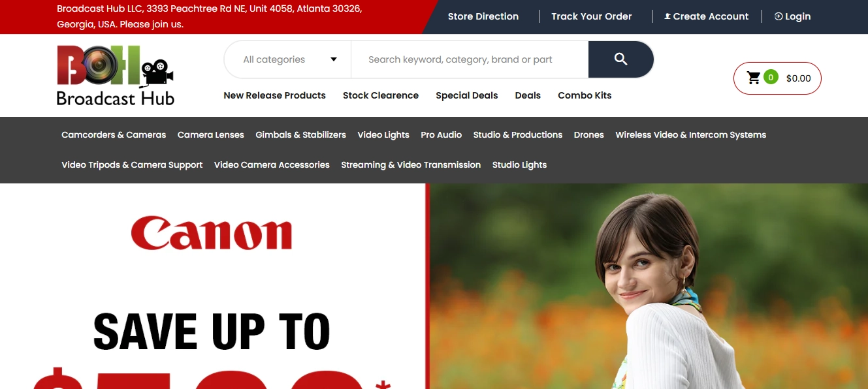Image resolution: width=868 pixels, height=389 pixels.
Task: Open New Release Products page
Action: tap(274, 95)
